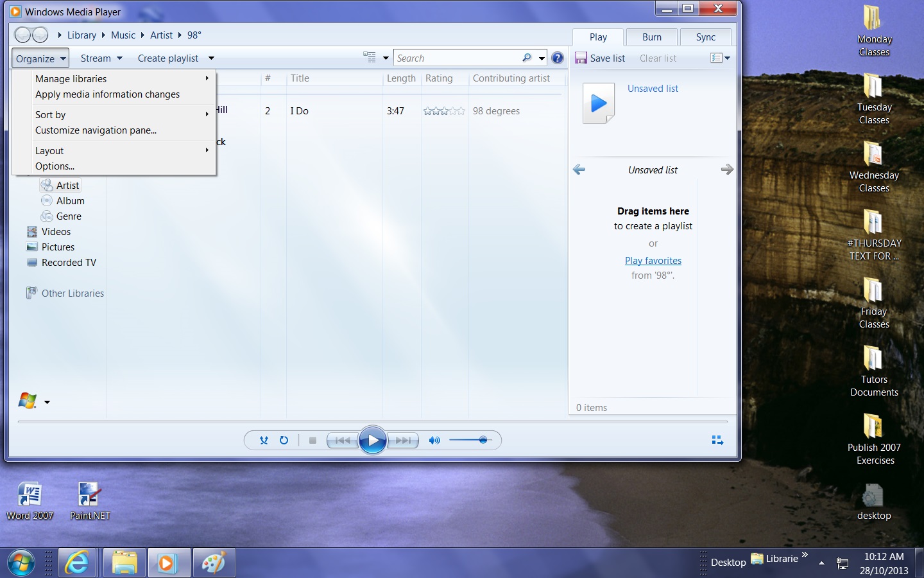This screenshot has width=924, height=578.
Task: Click the Play favorites link
Action: [653, 261]
